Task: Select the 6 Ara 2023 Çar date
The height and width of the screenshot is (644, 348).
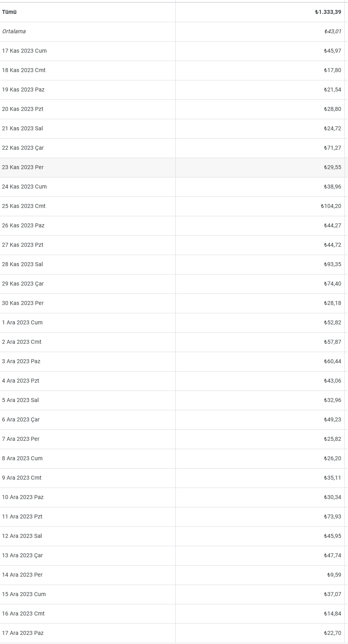Action: [x=21, y=420]
